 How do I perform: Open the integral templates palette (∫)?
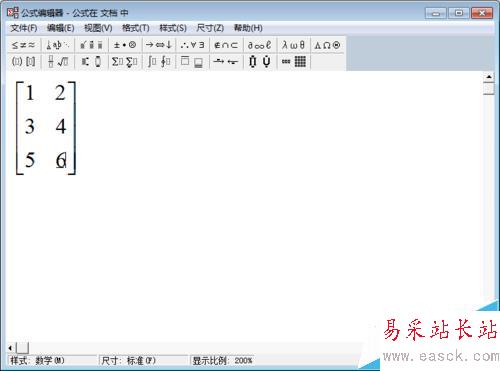pyautogui.click(x=159, y=62)
